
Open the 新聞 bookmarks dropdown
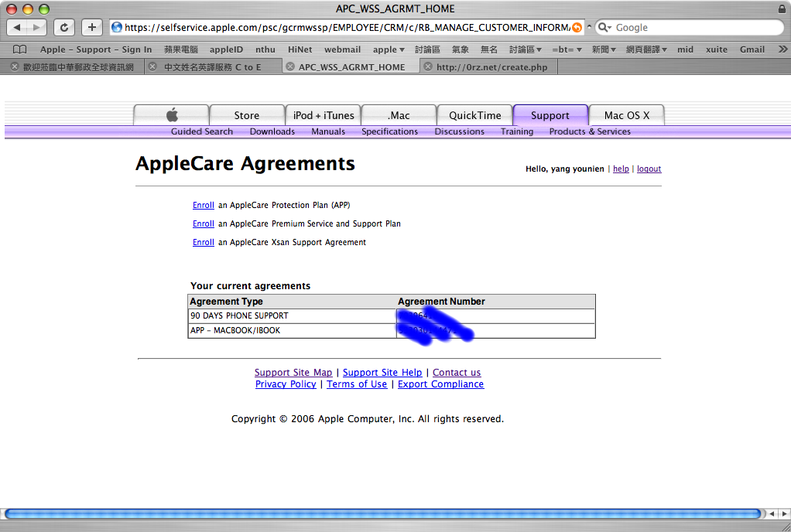(x=604, y=49)
